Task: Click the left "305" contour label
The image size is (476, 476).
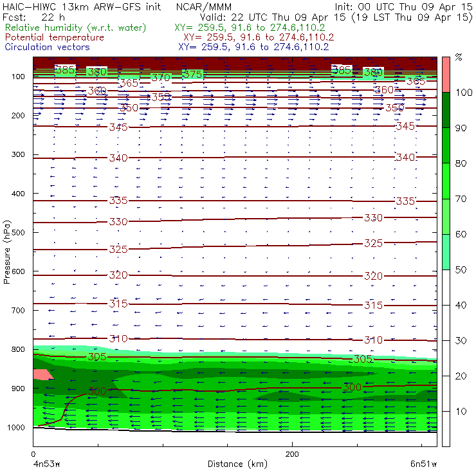Action: (97, 357)
